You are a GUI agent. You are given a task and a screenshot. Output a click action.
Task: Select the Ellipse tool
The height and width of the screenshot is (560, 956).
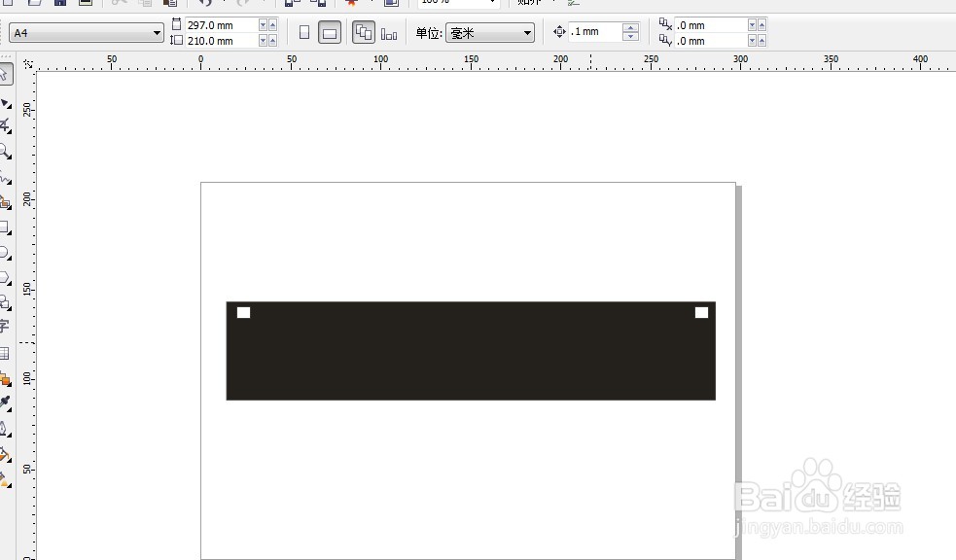pos(8,256)
